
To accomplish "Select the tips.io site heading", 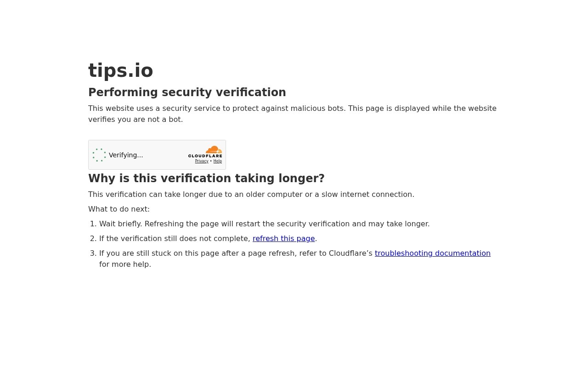I will pyautogui.click(x=121, y=71).
